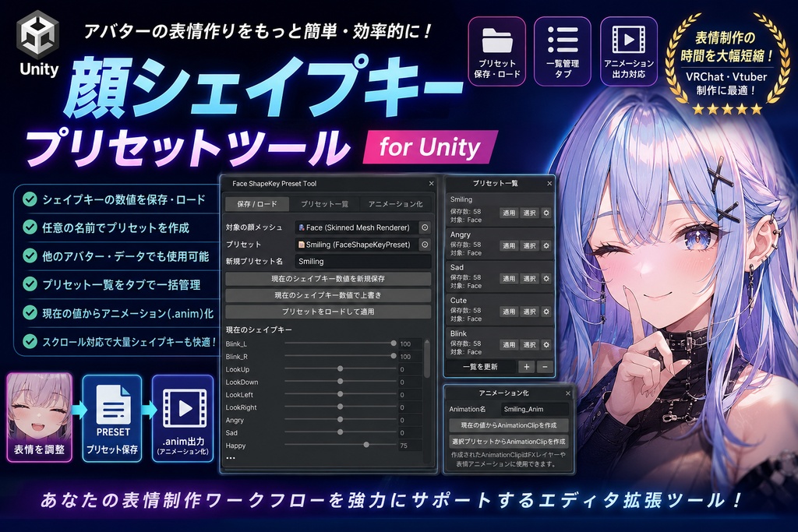The width and height of the screenshot is (798, 532).
Task: Click the minus button in プリセット一覧
Action: click(x=545, y=367)
